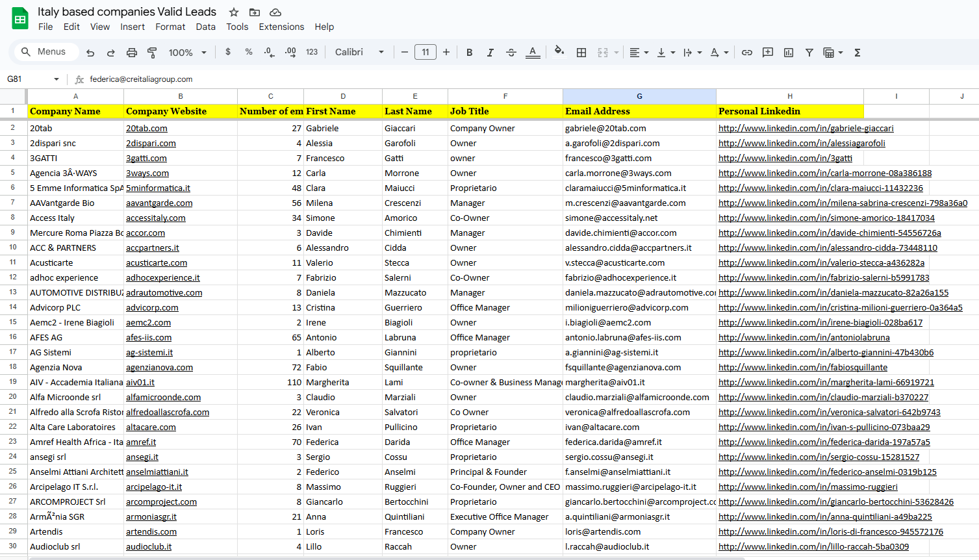Open the Format menu
The width and height of the screenshot is (979, 560).
[x=170, y=27]
